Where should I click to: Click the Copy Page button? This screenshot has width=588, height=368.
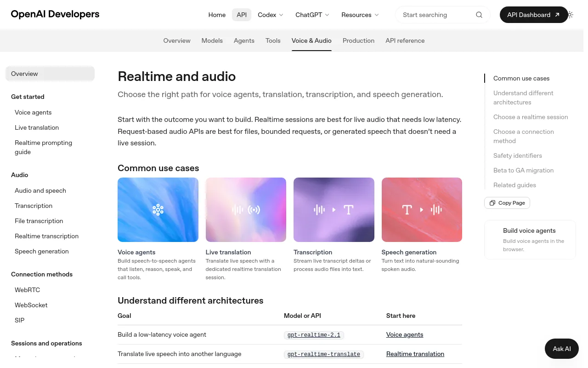pos(507,203)
